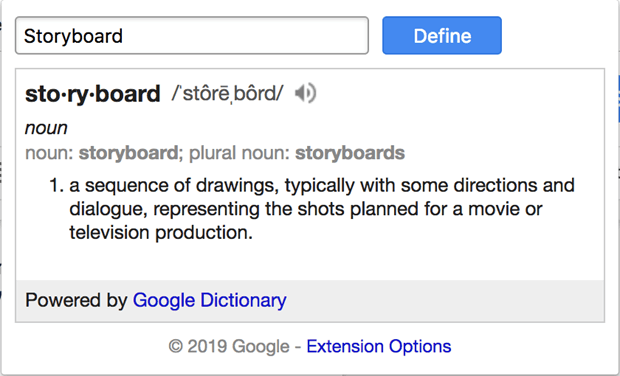Play the storyboard pronunciation audio
The height and width of the screenshot is (376, 620).
coord(305,94)
